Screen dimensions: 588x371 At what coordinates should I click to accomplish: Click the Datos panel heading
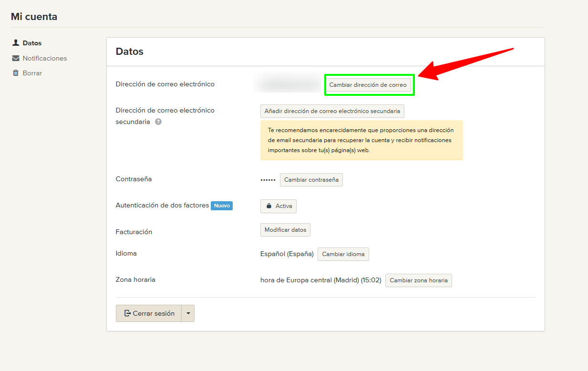129,52
